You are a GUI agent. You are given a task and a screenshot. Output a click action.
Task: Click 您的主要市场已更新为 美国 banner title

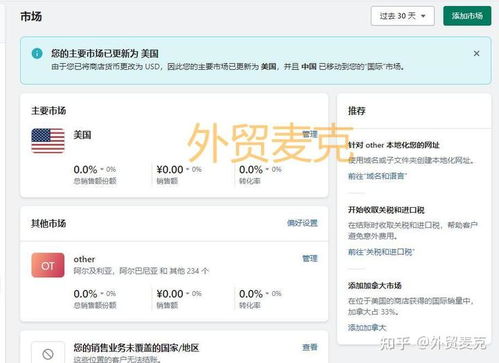(105, 54)
